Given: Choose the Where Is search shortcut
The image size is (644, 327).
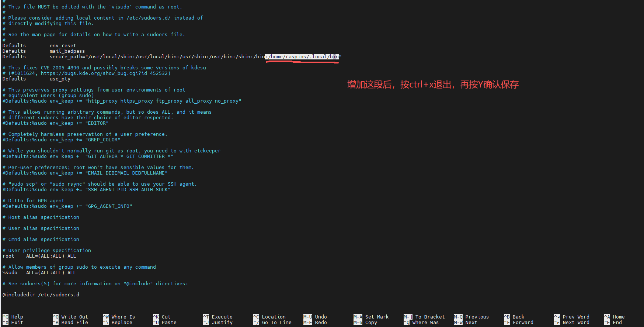Looking at the screenshot, I should [123, 317].
